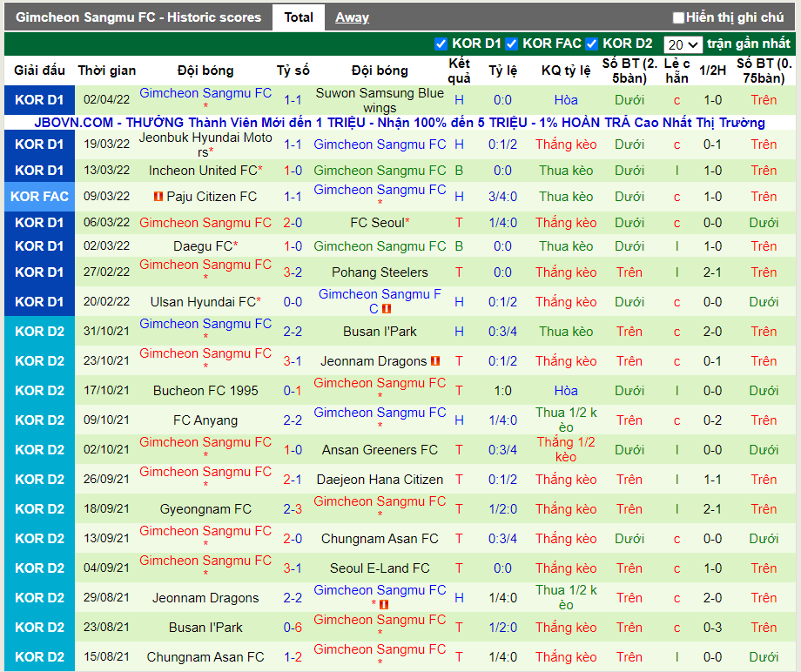This screenshot has height=672, width=801.
Task: Open Ulsan Hyundai FC team link
Action: click(x=203, y=302)
